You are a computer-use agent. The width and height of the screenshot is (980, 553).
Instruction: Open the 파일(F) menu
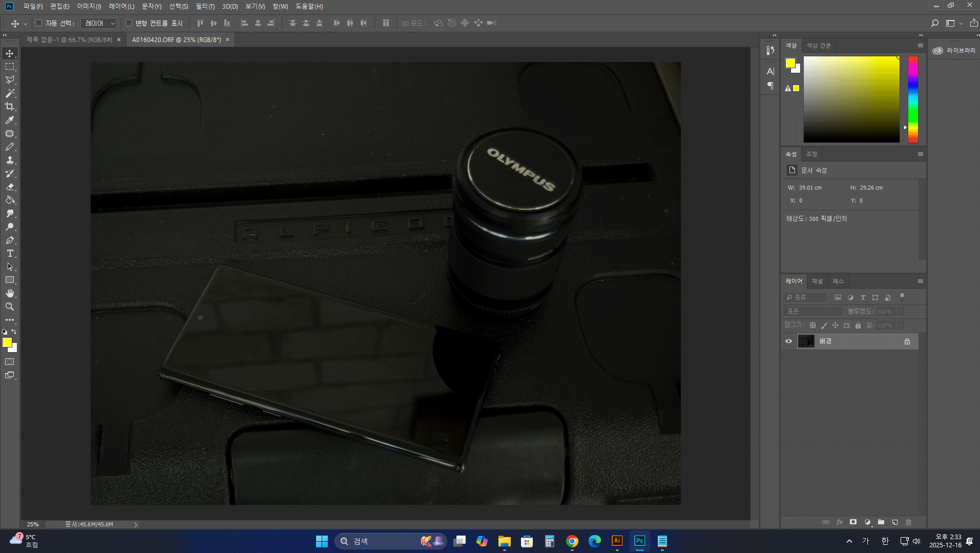(33, 6)
